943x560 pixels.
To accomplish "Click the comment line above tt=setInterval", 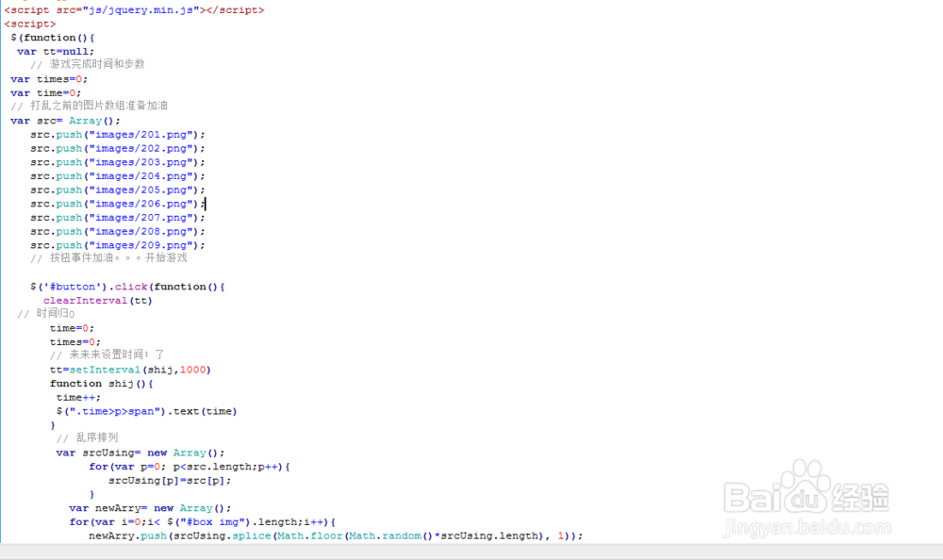I will click(108, 354).
